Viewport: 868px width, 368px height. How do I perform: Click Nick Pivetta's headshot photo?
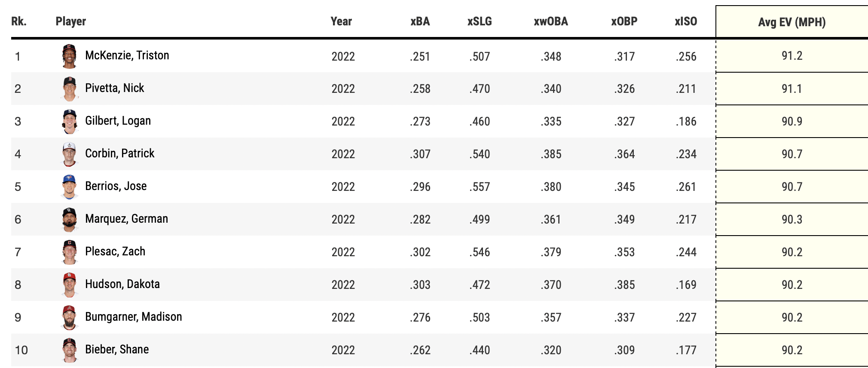pos(69,89)
